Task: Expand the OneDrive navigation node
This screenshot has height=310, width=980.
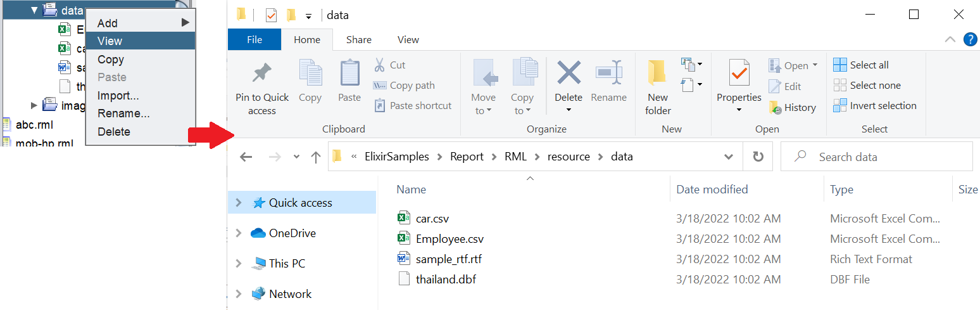Action: [239, 233]
